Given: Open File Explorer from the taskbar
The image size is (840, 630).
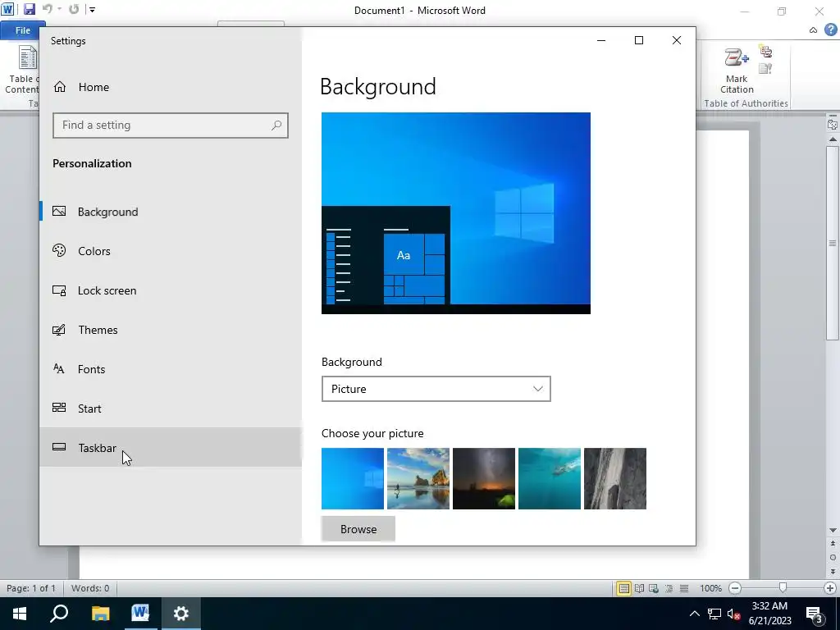Looking at the screenshot, I should [x=100, y=614].
